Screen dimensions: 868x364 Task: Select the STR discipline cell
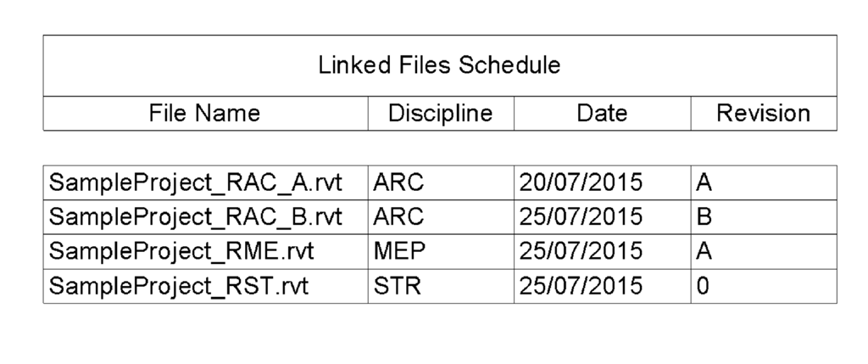point(440,287)
